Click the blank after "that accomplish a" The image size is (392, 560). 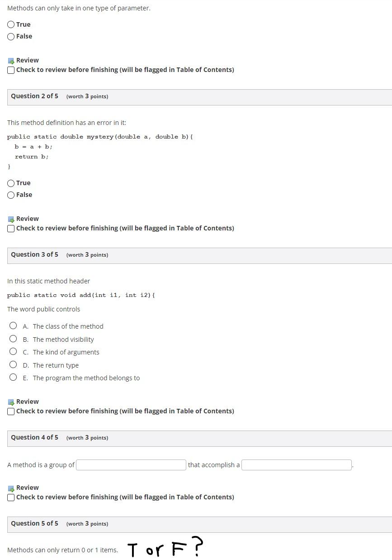pos(296,464)
